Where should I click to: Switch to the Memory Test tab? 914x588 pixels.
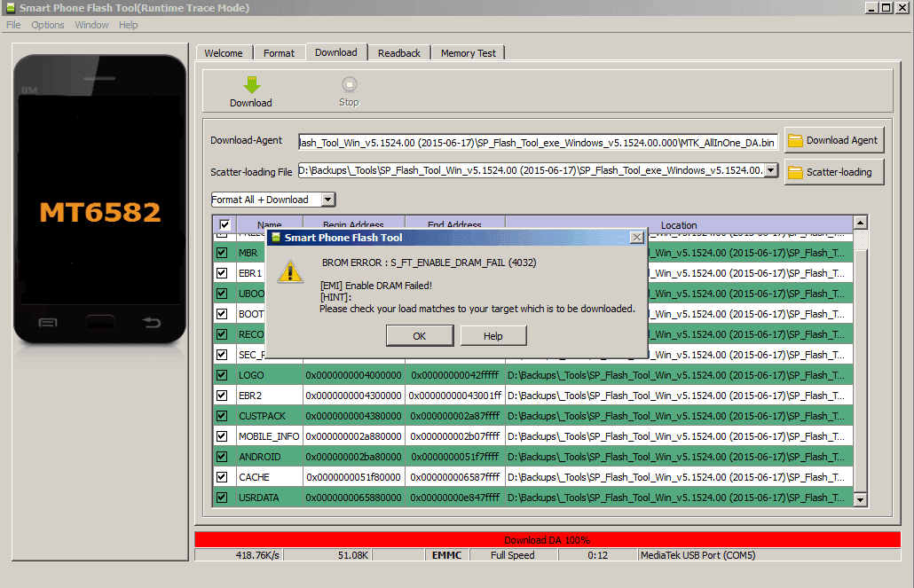tap(468, 53)
